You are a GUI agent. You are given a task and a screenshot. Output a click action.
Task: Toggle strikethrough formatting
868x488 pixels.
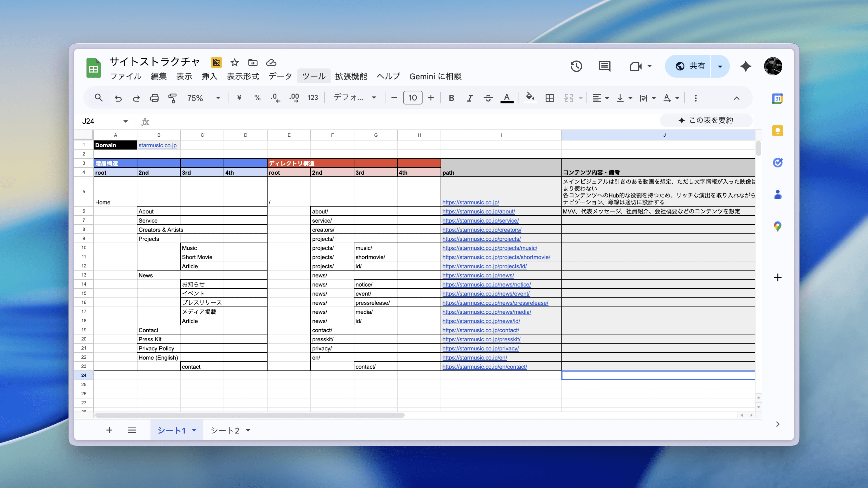[x=488, y=98]
